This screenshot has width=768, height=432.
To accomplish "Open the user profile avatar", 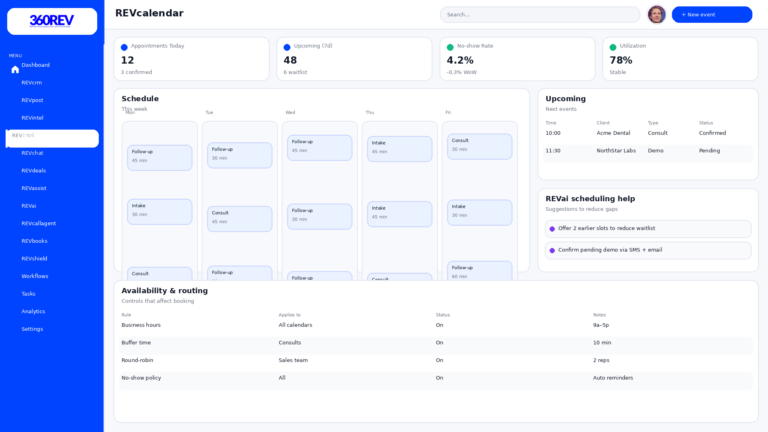I will click(x=656, y=14).
